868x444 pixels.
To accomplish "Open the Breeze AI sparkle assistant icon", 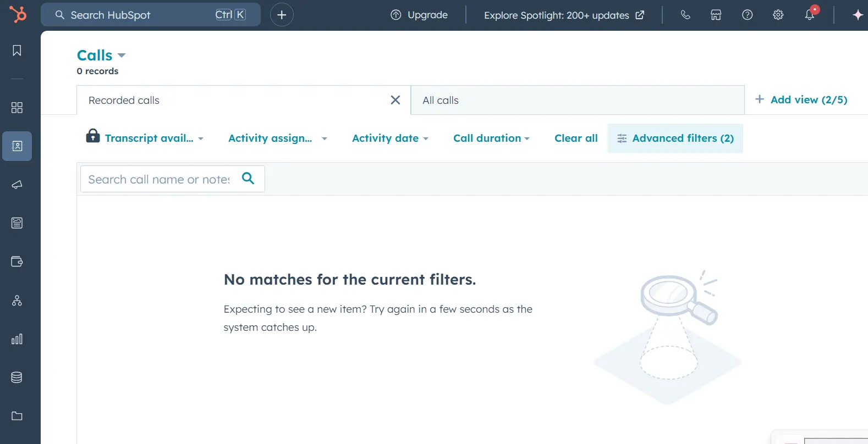I will click(x=858, y=15).
